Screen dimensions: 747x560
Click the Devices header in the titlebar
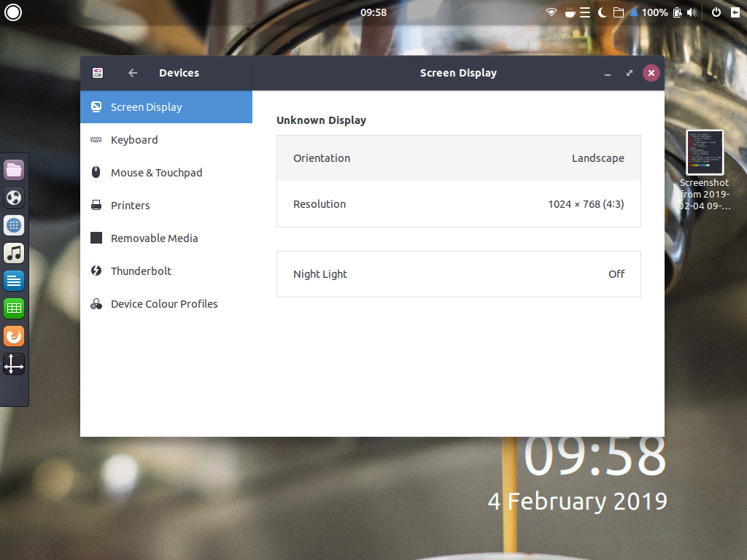(179, 72)
